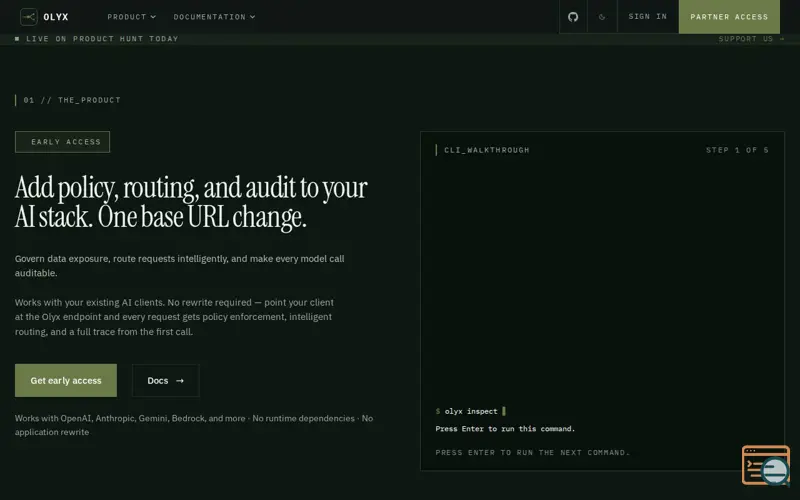The width and height of the screenshot is (800, 500).
Task: Click the Early Access badge
Action: [62, 142]
